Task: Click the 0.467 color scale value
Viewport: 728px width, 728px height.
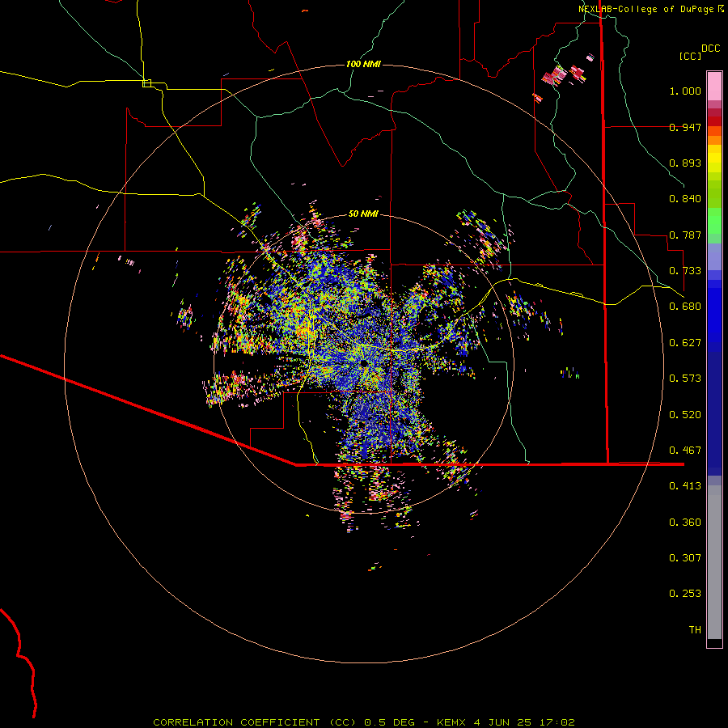Action: click(685, 451)
